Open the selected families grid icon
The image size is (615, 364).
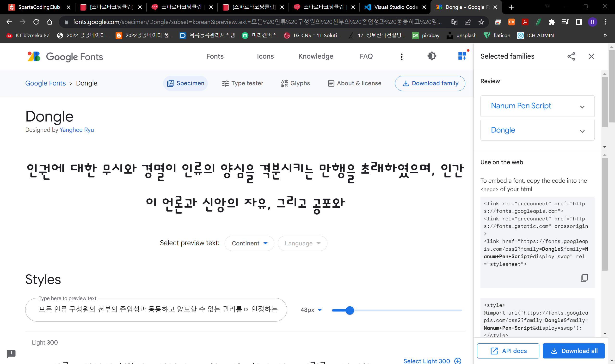click(x=462, y=56)
